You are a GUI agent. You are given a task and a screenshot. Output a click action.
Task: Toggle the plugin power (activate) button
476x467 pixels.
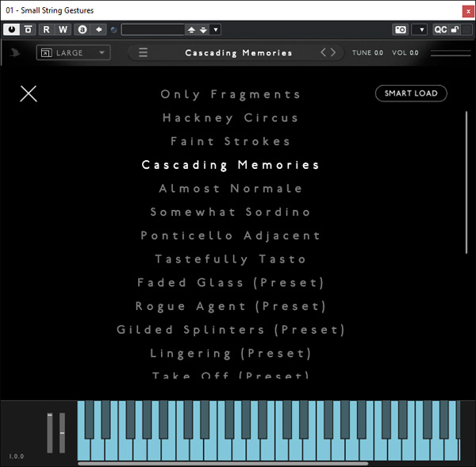pyautogui.click(x=11, y=29)
